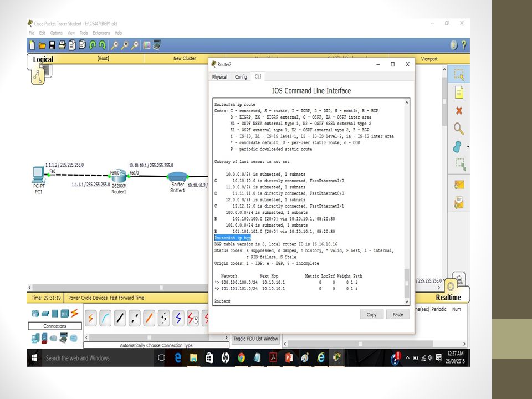Open the Tools menu
The width and height of the screenshot is (532, 399).
coord(84,33)
